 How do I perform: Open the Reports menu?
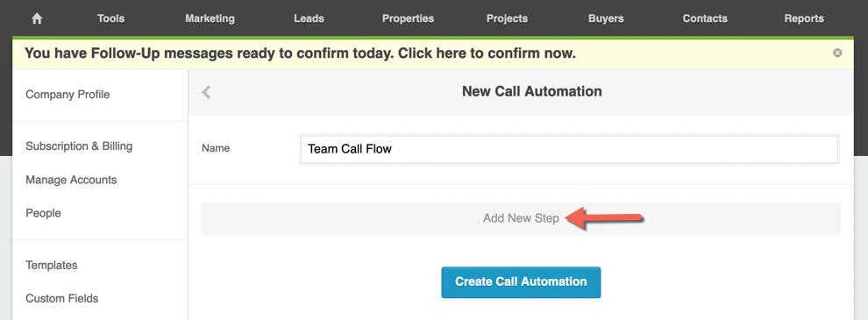804,18
